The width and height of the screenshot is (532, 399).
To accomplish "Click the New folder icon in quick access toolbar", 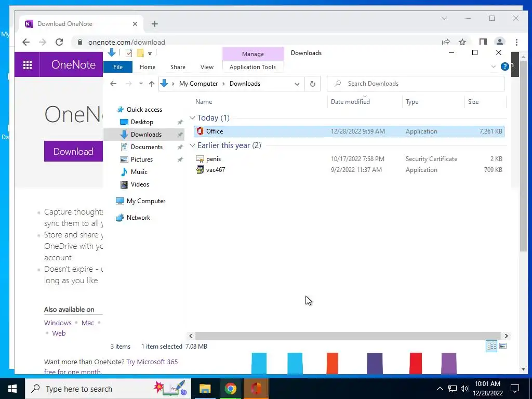I will pos(140,53).
